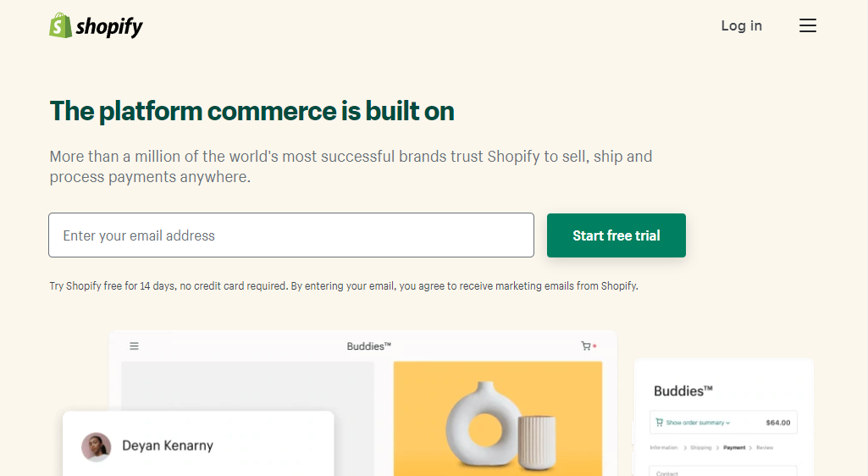This screenshot has width=868, height=476.
Task: Open the main hamburger menu
Action: (x=808, y=25)
